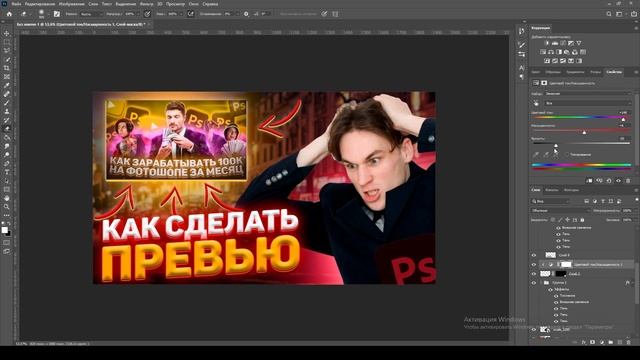Toggle adjustment visibility eye in Properties footer
This screenshot has height=360, width=640.
618,180
